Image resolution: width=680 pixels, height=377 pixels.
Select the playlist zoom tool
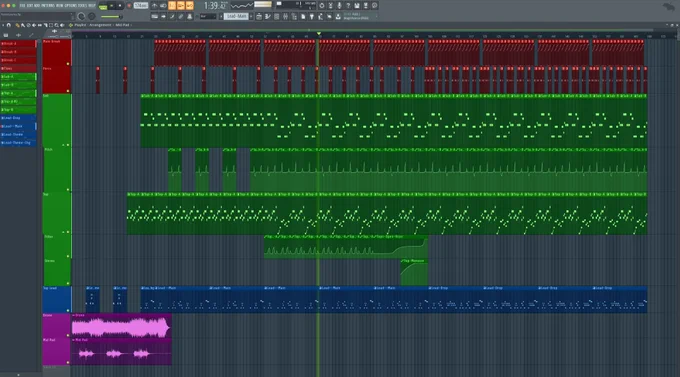[x=56, y=25]
